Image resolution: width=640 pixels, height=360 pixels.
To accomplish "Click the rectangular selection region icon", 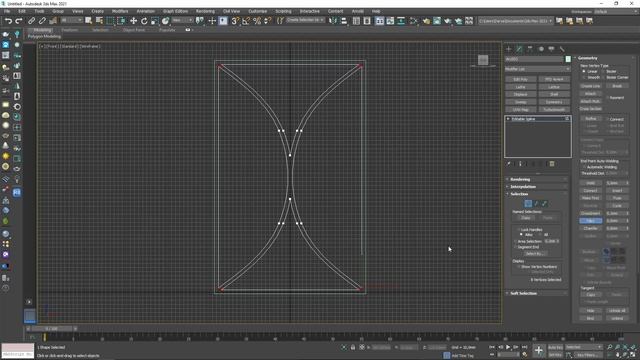I will click(x=110, y=20).
